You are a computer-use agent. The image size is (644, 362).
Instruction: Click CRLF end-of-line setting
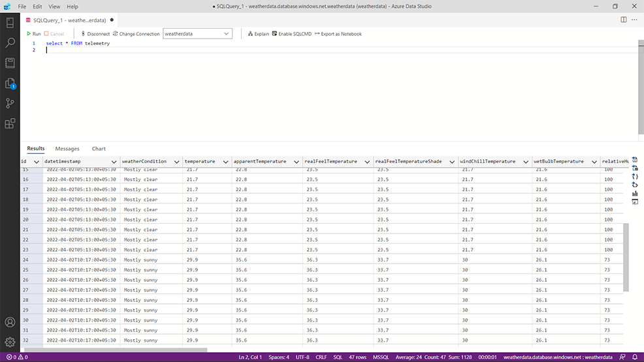coord(321,357)
